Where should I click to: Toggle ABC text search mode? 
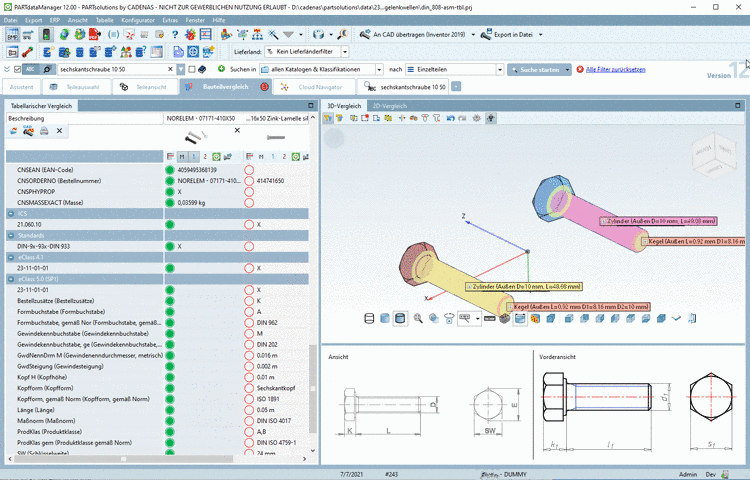click(30, 69)
